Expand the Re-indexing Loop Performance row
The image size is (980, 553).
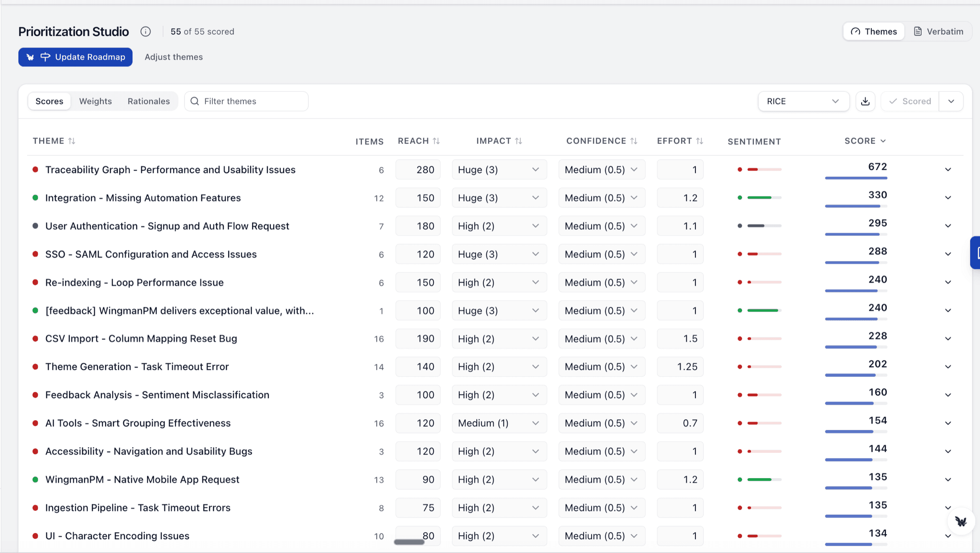[948, 282]
